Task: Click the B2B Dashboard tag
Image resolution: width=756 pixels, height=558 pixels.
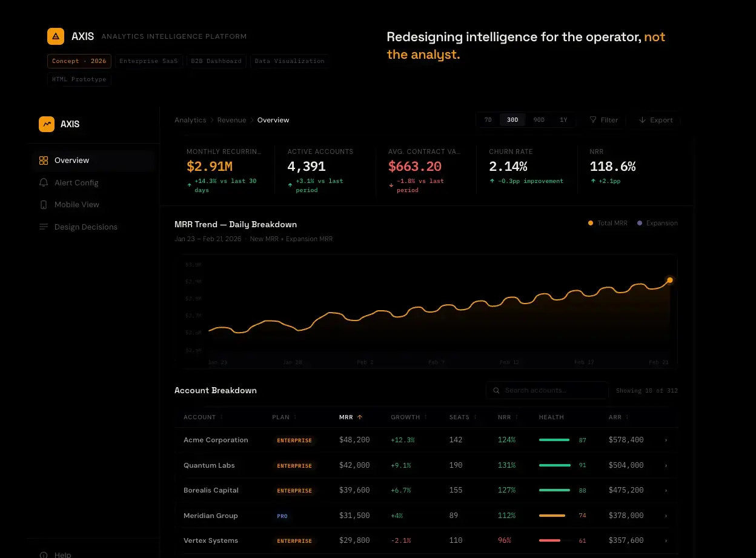Action: click(x=216, y=61)
